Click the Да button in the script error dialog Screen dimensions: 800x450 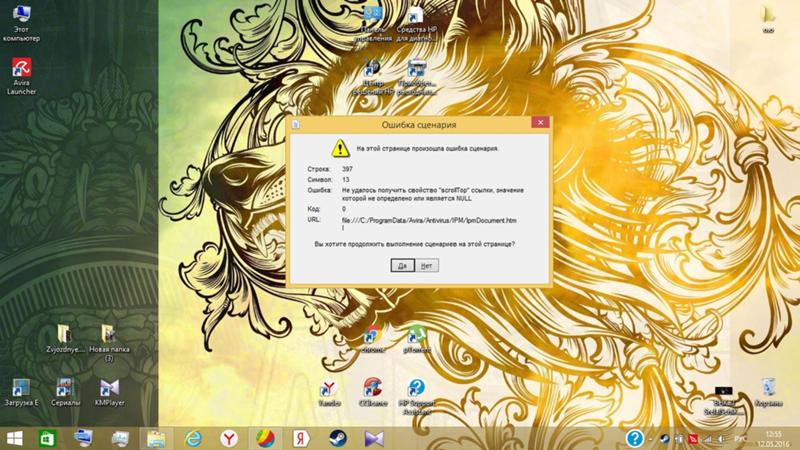tap(402, 265)
